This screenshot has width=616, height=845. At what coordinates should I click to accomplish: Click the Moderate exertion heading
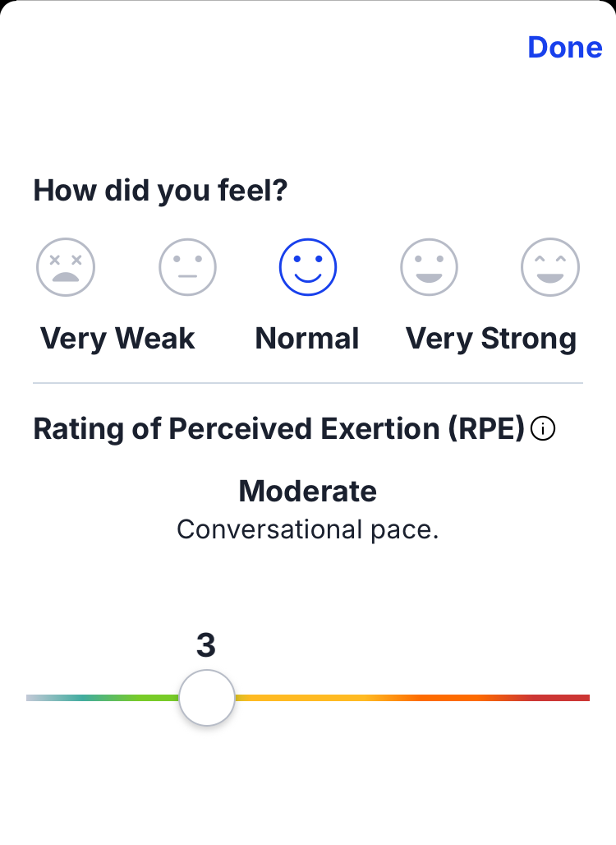click(x=307, y=492)
